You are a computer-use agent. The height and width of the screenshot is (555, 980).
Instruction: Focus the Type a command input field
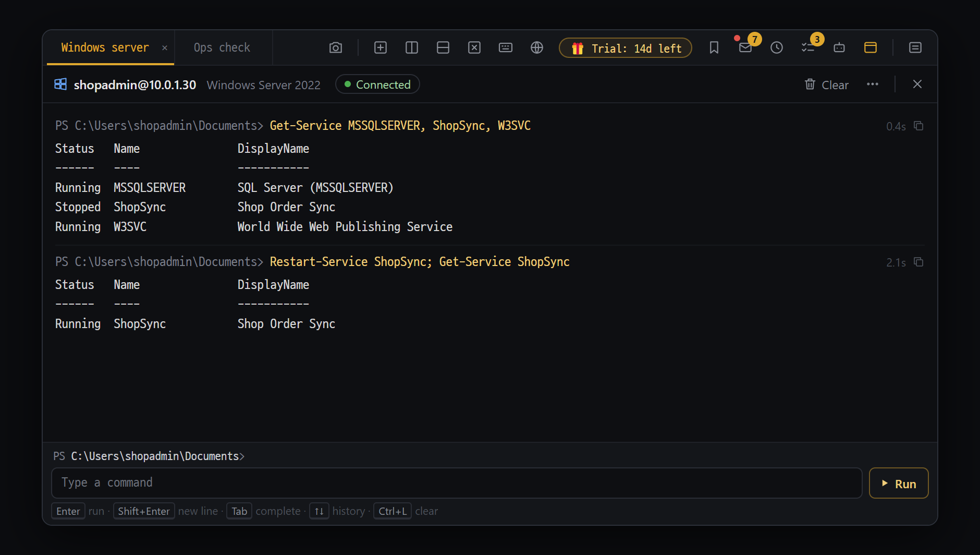[x=457, y=483]
